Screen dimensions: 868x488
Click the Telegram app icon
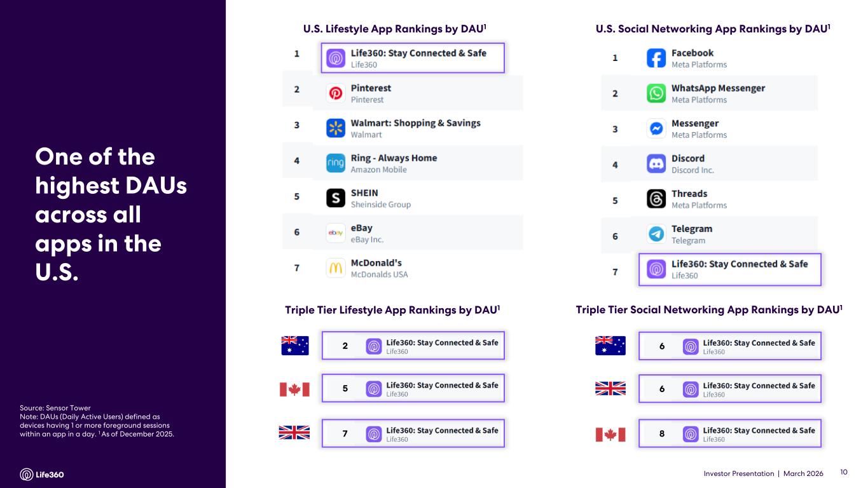656,234
